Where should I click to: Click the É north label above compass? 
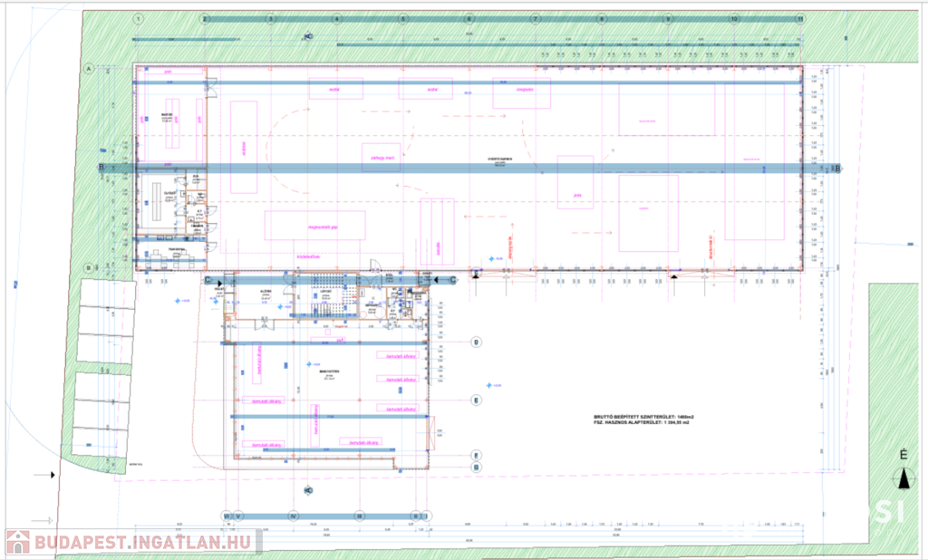coord(903,456)
